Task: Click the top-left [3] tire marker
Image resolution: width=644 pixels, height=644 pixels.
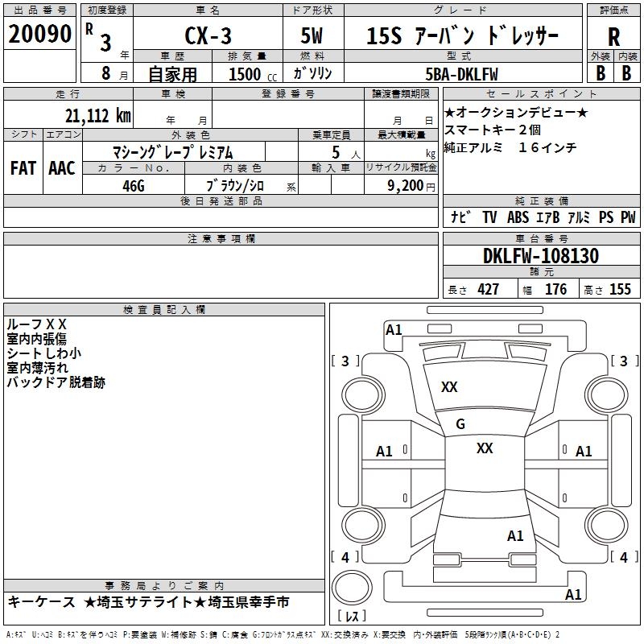Action: point(345,361)
